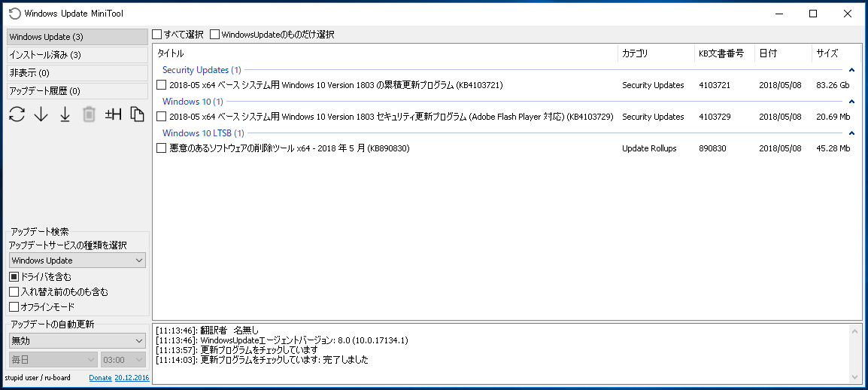Viewport: 868px width, 390px height.
Task: Click the Update Rollups category cell
Action: (x=649, y=148)
